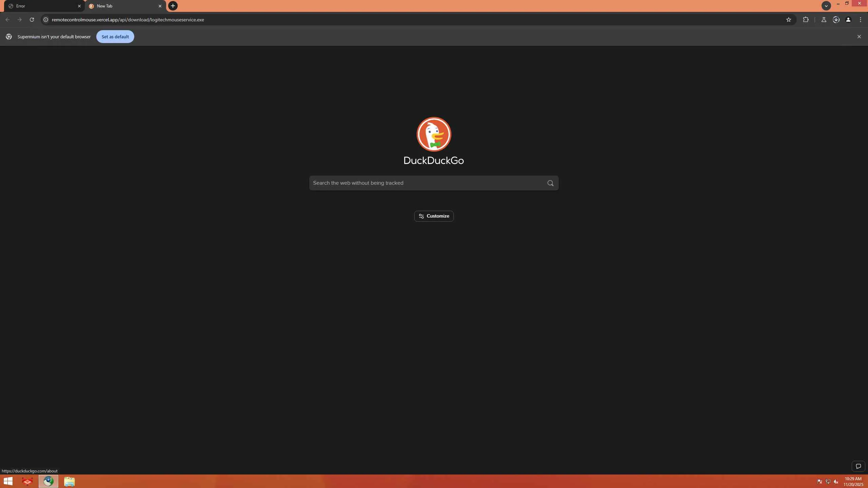Click the Reload page icon
Image resolution: width=868 pixels, height=488 pixels.
[32, 20]
